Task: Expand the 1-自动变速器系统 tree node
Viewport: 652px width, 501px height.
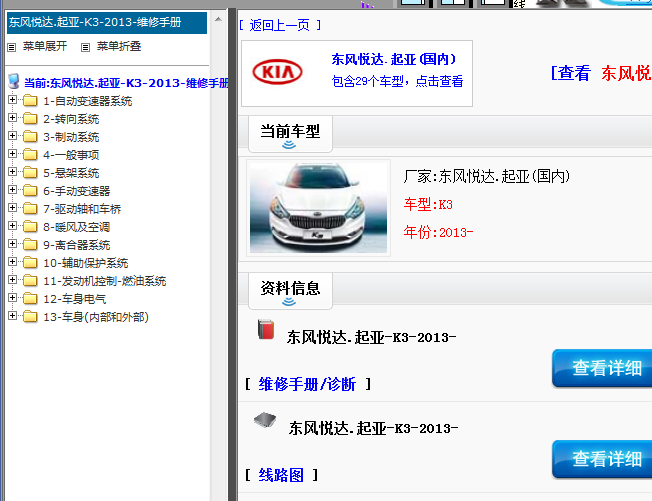Action: (x=12, y=100)
